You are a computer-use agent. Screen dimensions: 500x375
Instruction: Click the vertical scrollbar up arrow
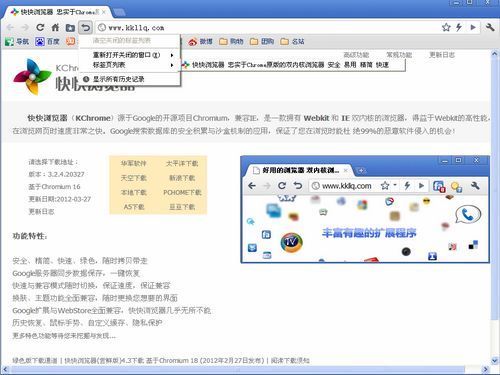(495, 54)
